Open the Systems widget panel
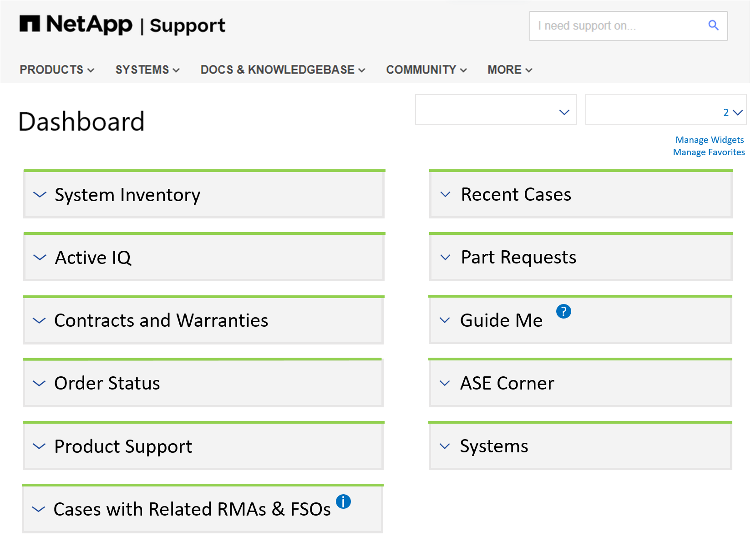 point(445,446)
